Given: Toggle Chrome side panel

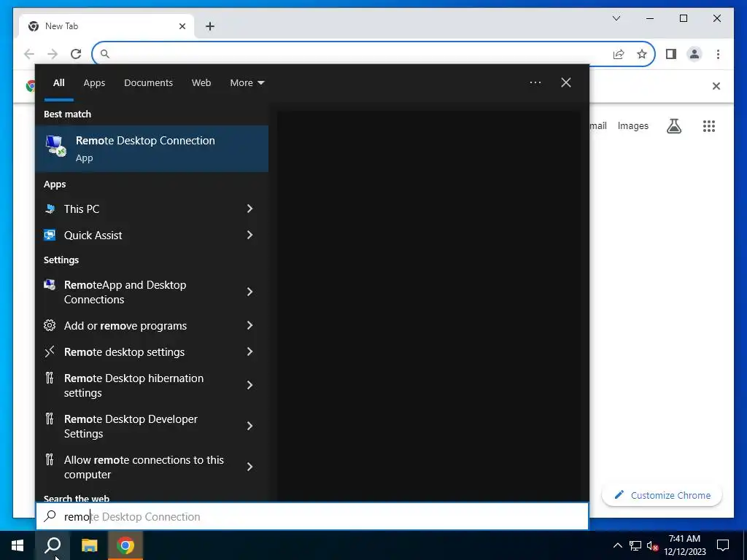Looking at the screenshot, I should [x=671, y=54].
